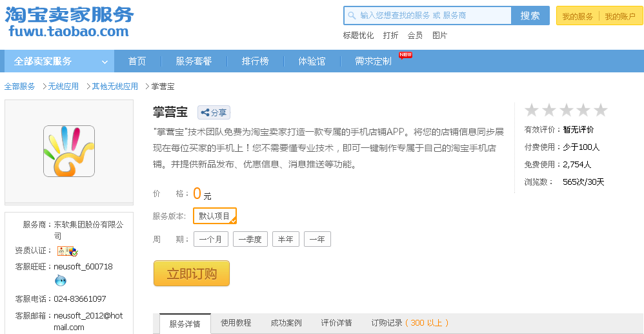Open 我的账户 link

[620, 16]
